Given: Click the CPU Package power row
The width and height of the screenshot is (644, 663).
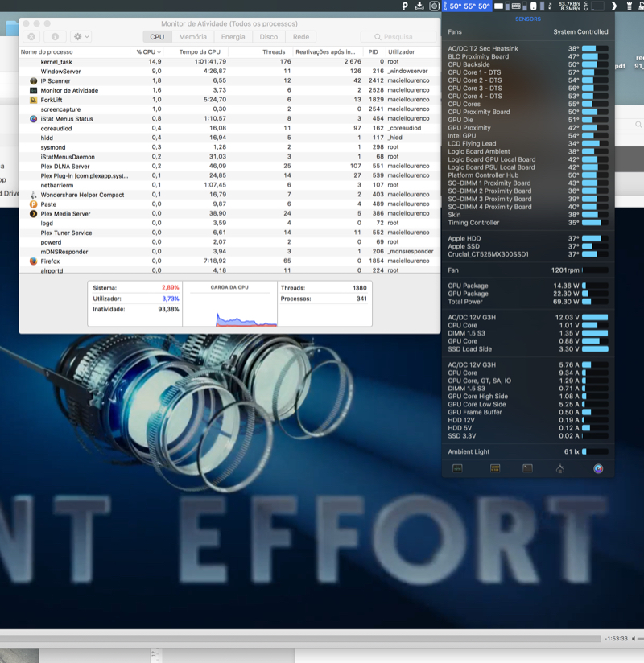Looking at the screenshot, I should click(x=528, y=286).
